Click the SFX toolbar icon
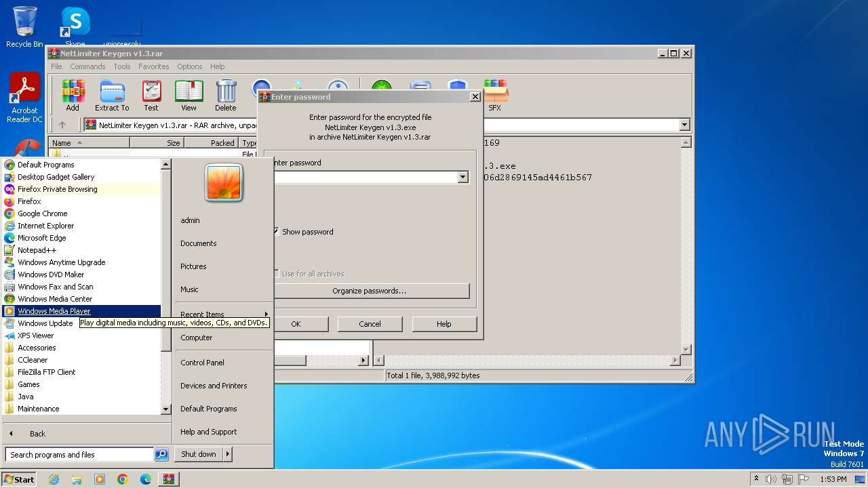868x488 pixels. pos(495,96)
